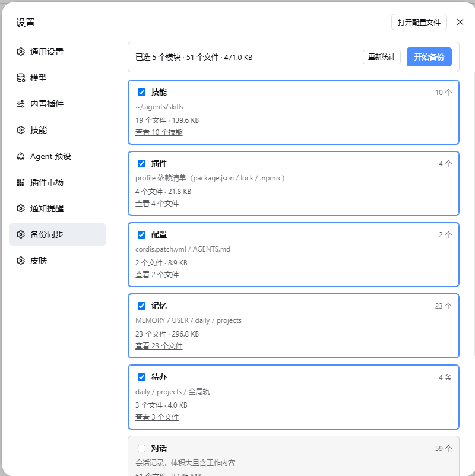
Task: Open the 查看 2 个文件 link
Action: click(x=157, y=275)
